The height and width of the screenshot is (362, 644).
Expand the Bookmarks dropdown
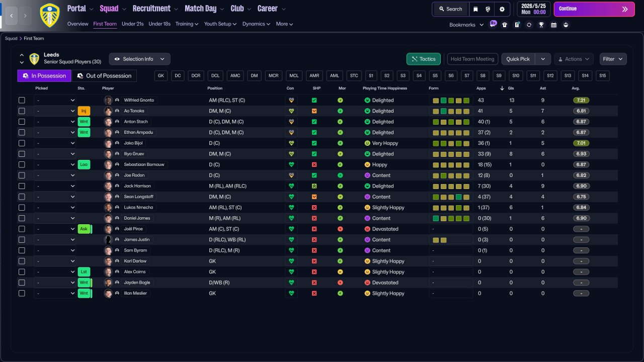[x=466, y=25]
